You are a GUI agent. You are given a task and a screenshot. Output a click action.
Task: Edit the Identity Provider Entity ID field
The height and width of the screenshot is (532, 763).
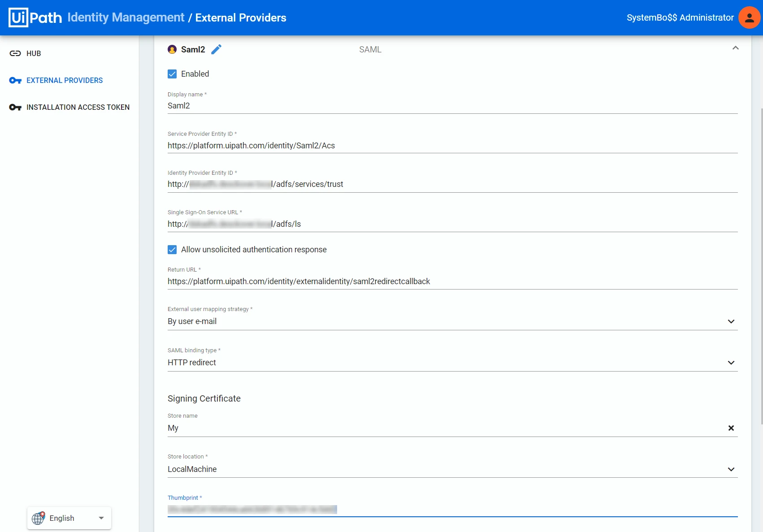coord(453,184)
